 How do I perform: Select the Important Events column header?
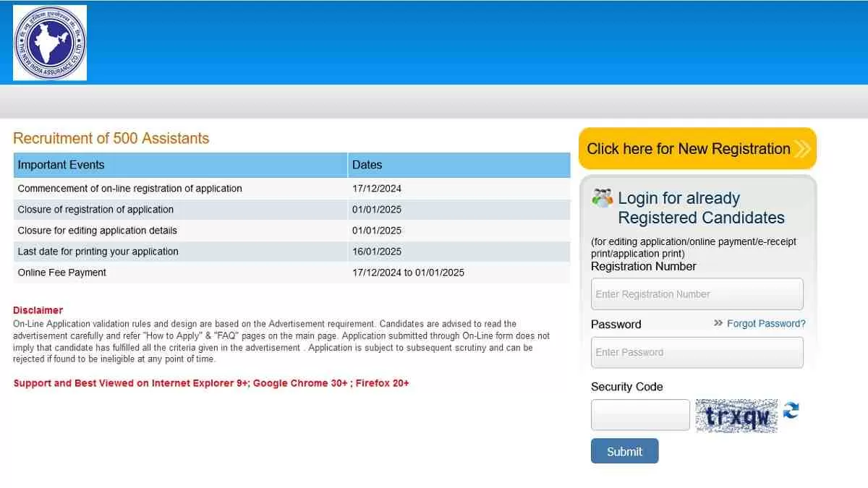(x=61, y=165)
